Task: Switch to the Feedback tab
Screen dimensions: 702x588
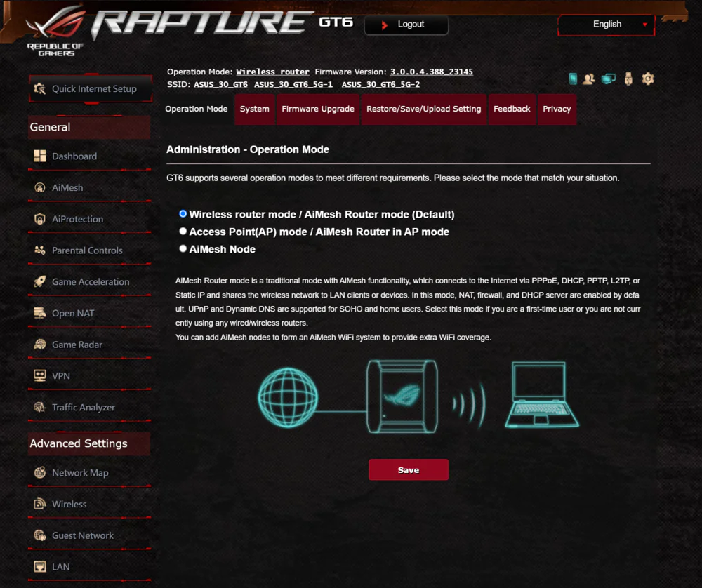Action: coord(512,109)
